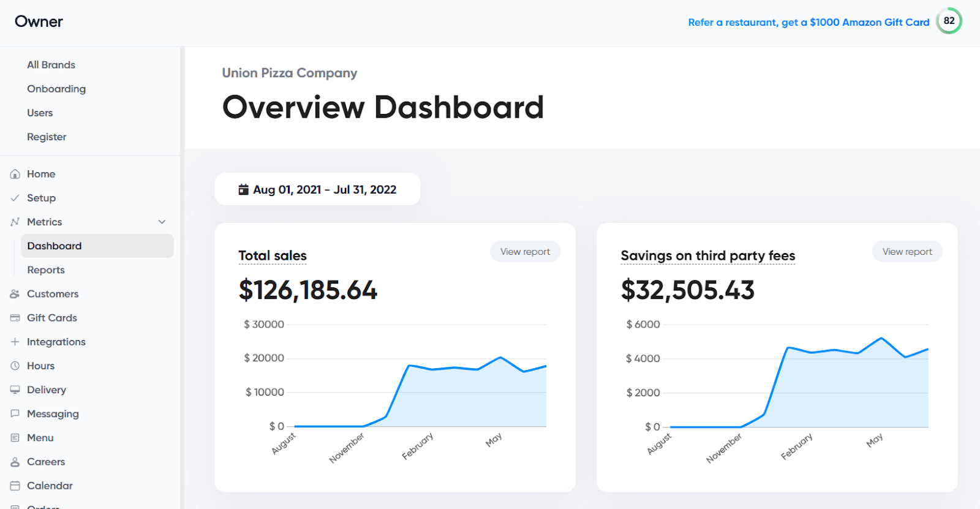The image size is (980, 509).
Task: Click the Gift Cards card icon
Action: 15,318
